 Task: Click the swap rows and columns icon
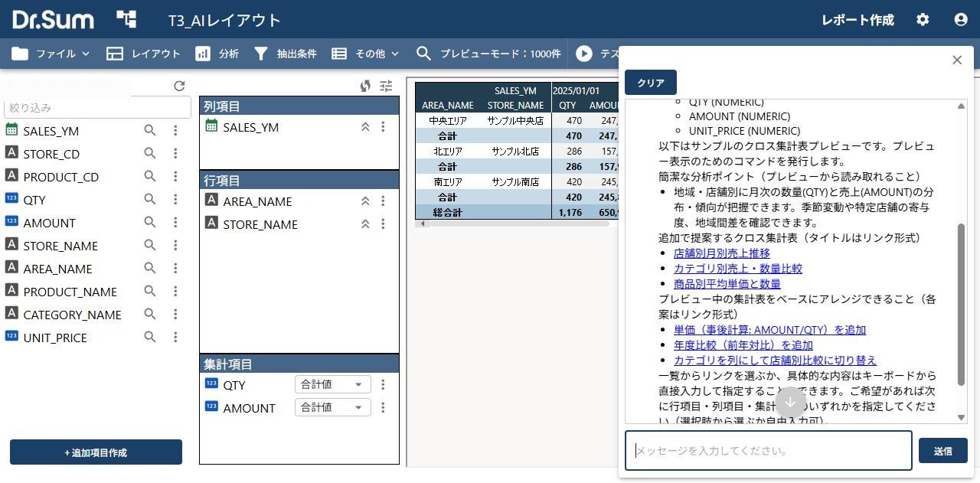(365, 86)
